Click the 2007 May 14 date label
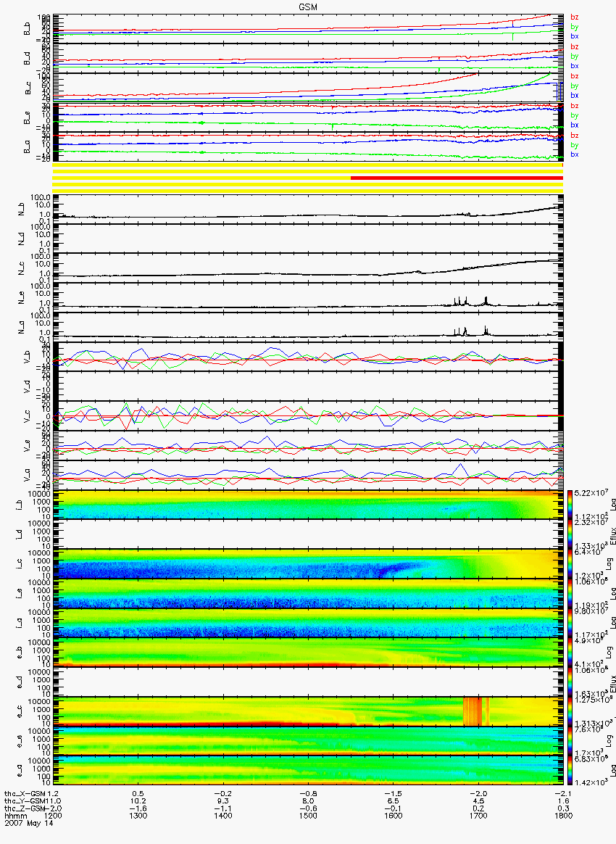 (29, 823)
